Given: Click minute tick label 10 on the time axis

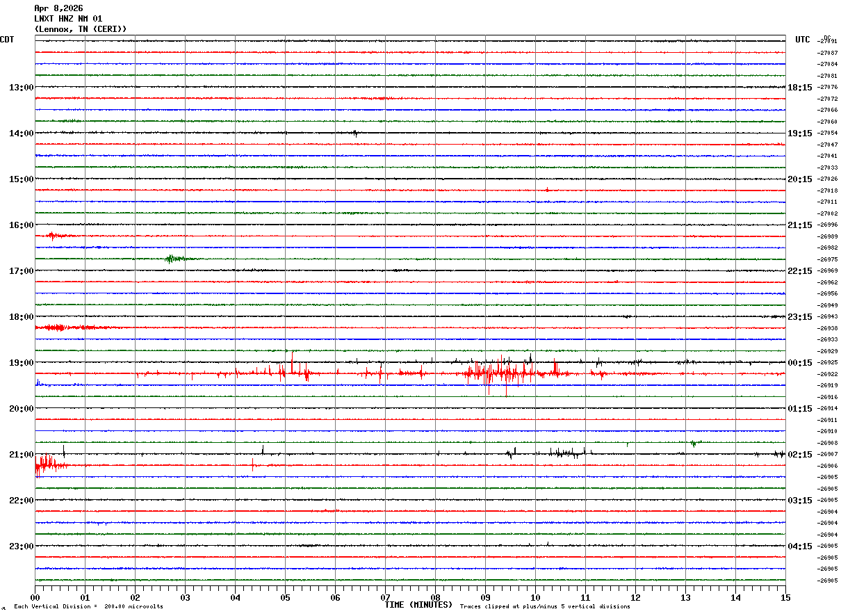Looking at the screenshot, I should tap(535, 597).
